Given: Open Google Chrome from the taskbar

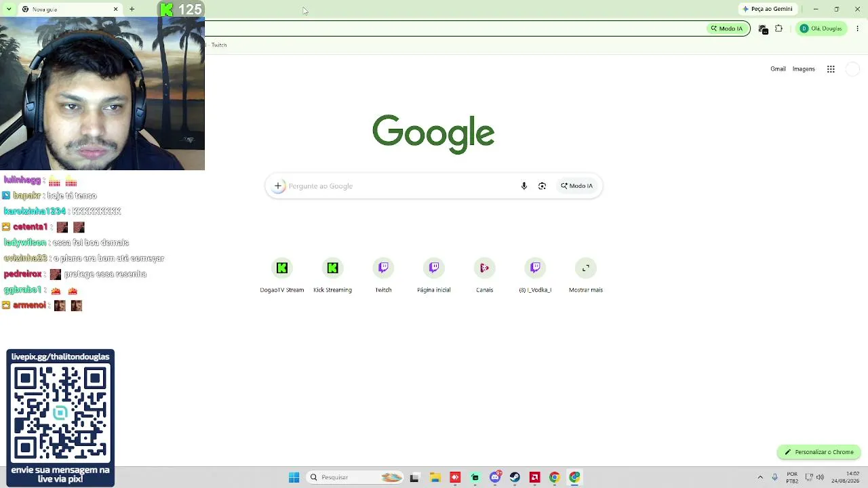Looking at the screenshot, I should (554, 477).
